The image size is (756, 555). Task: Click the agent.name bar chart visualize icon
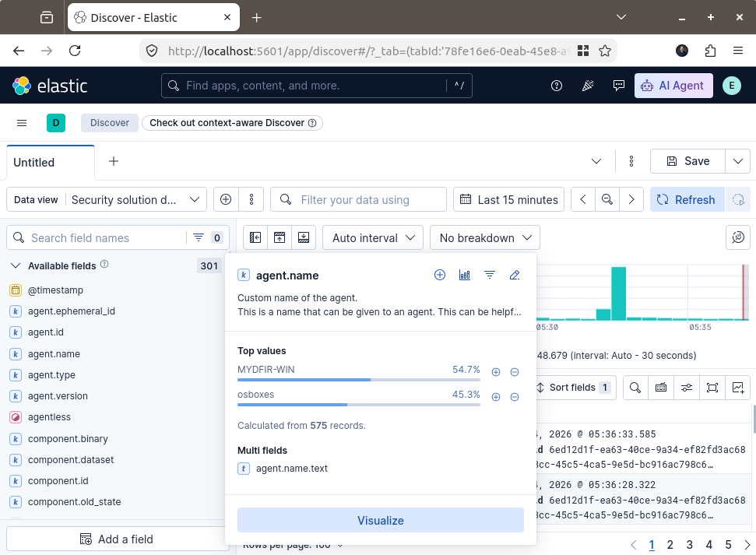(x=465, y=275)
